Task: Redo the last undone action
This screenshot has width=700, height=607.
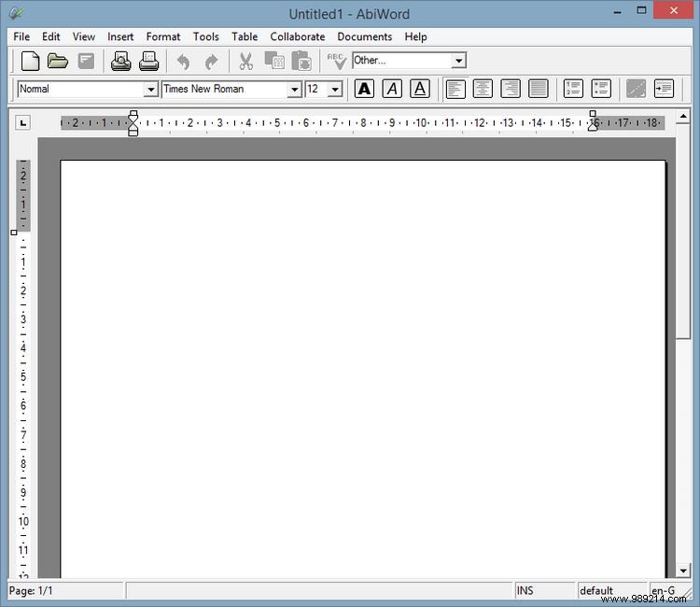Action: 211,62
